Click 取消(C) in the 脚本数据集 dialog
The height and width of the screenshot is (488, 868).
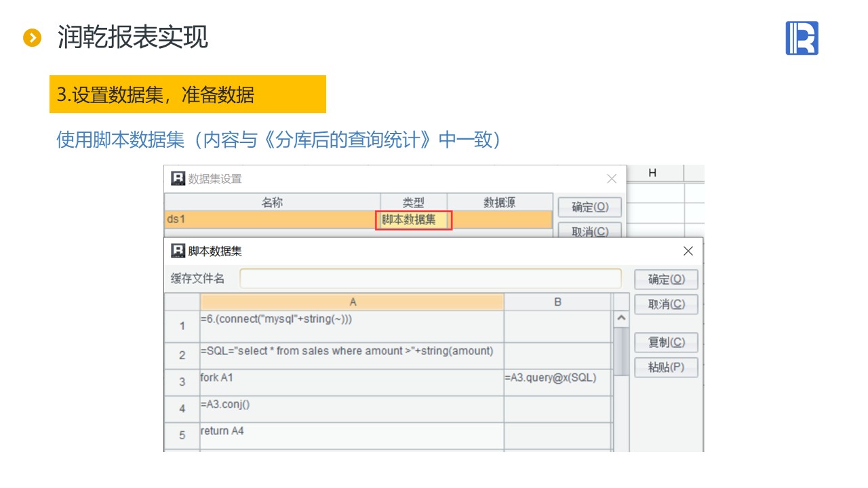[x=666, y=304]
